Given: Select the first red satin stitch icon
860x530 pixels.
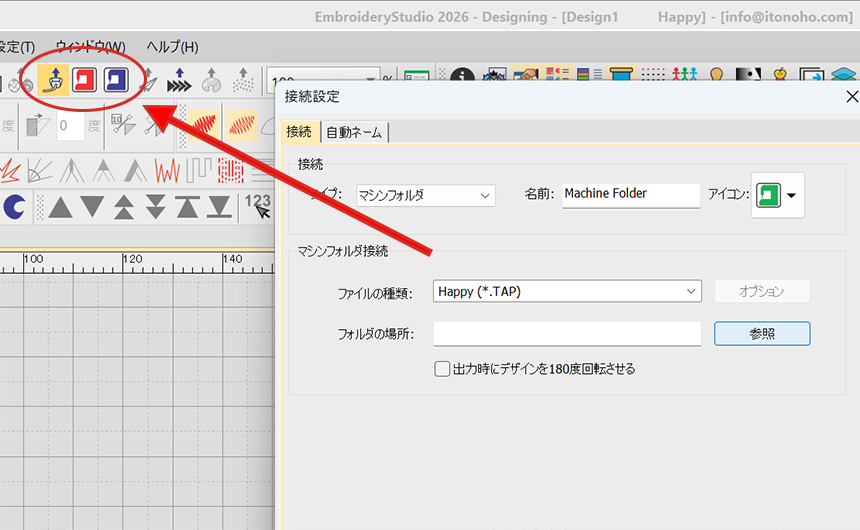Looking at the screenshot, I should tap(203, 125).
